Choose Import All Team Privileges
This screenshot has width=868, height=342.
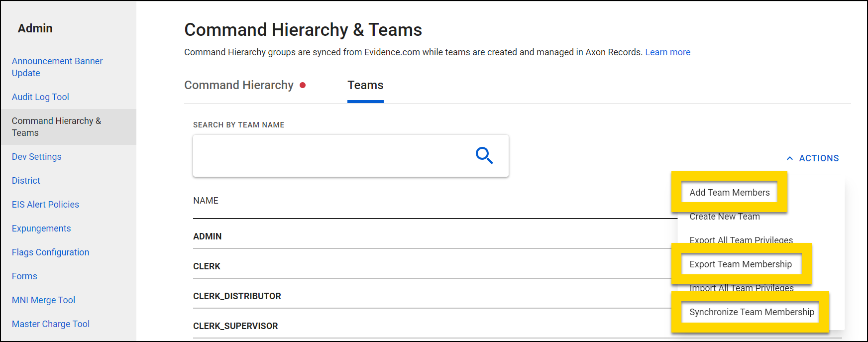click(742, 288)
